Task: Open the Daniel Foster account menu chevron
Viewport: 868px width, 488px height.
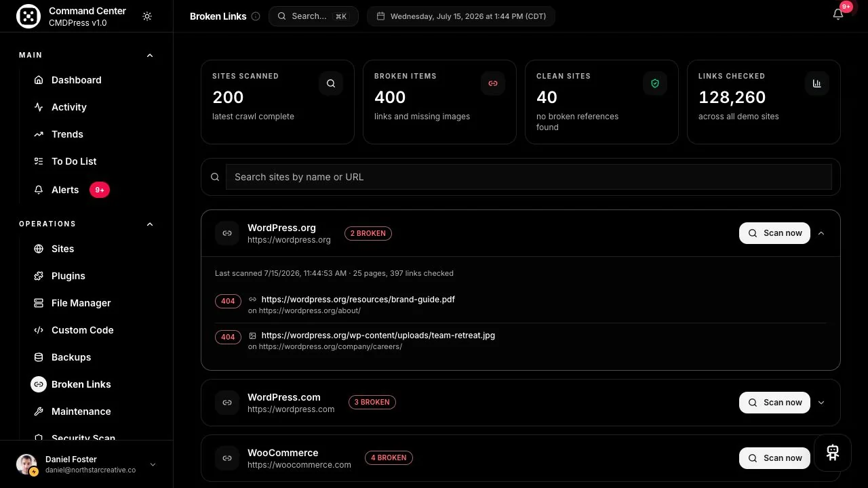Action: tap(153, 464)
